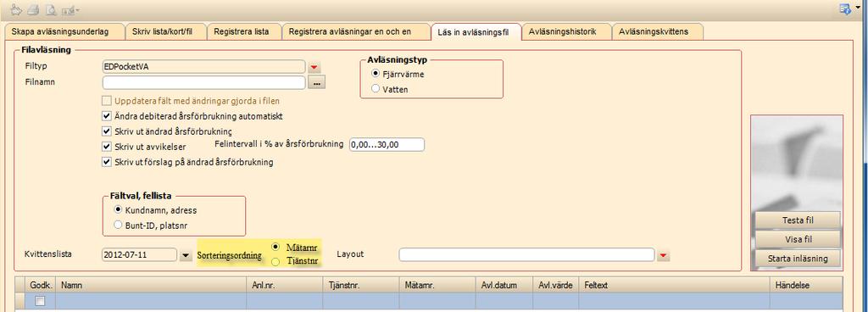Viewport: 868px width, 312px height.
Task: Click the Tjänstnr. column header
Action: point(361,286)
